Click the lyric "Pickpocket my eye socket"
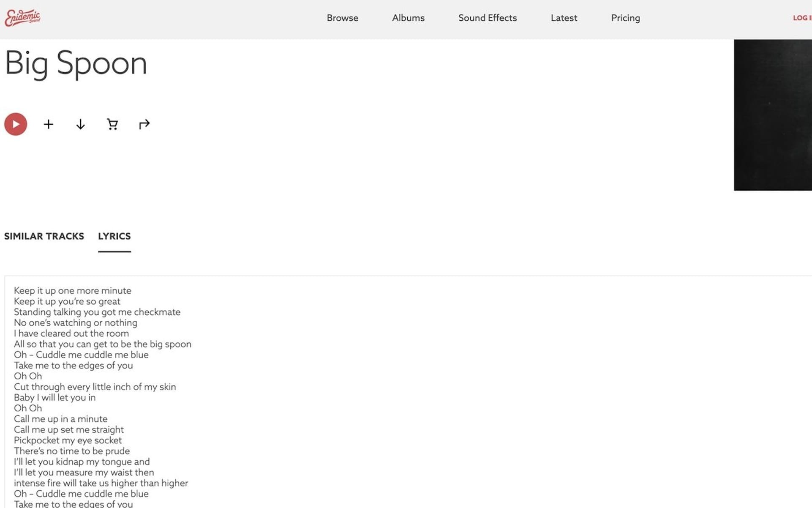This screenshot has width=812, height=508. (68, 440)
